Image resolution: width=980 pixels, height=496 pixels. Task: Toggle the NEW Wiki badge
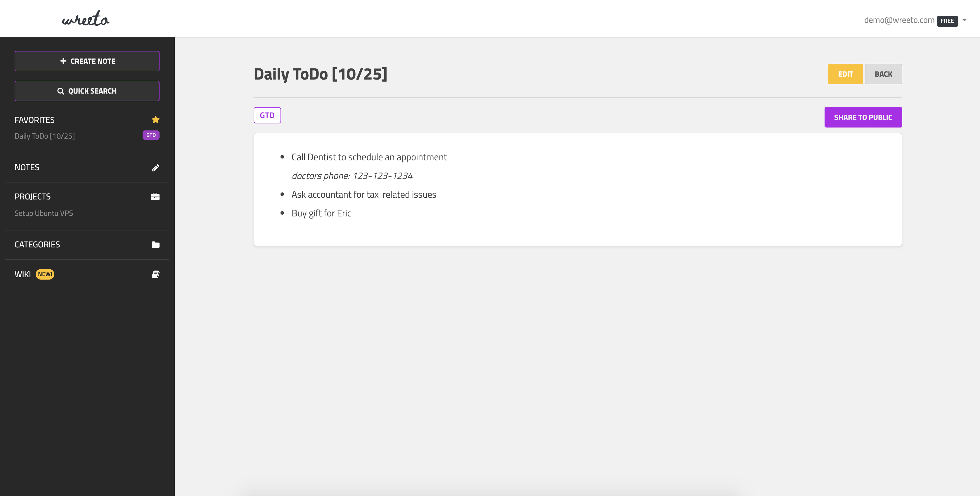click(x=45, y=274)
